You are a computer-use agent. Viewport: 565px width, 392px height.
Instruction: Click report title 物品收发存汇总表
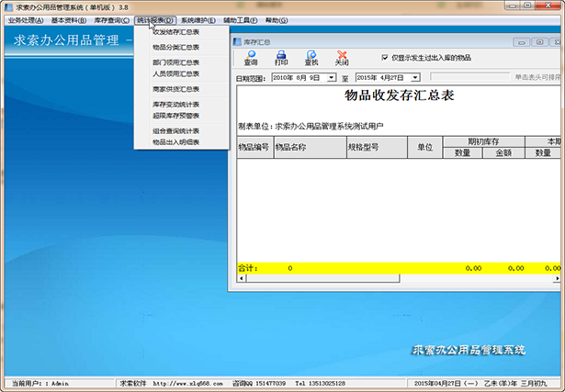399,95
